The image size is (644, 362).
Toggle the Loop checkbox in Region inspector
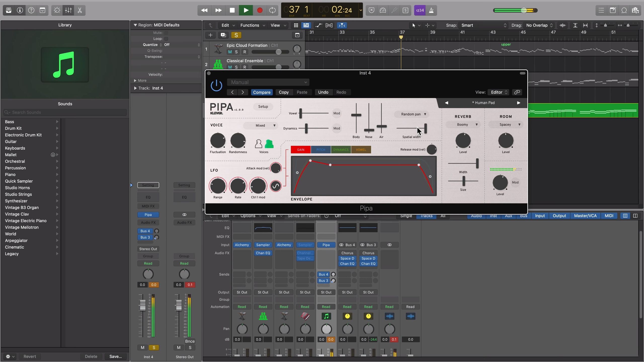(166, 39)
